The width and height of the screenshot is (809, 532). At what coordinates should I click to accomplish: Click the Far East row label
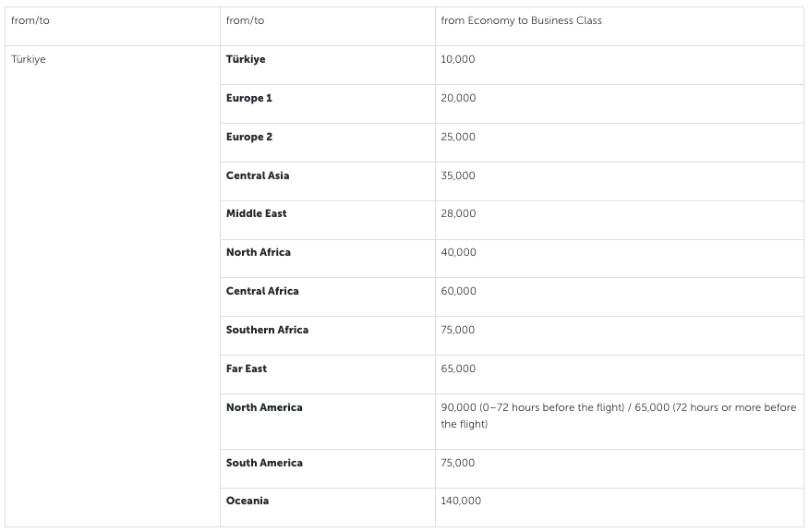coord(247,369)
